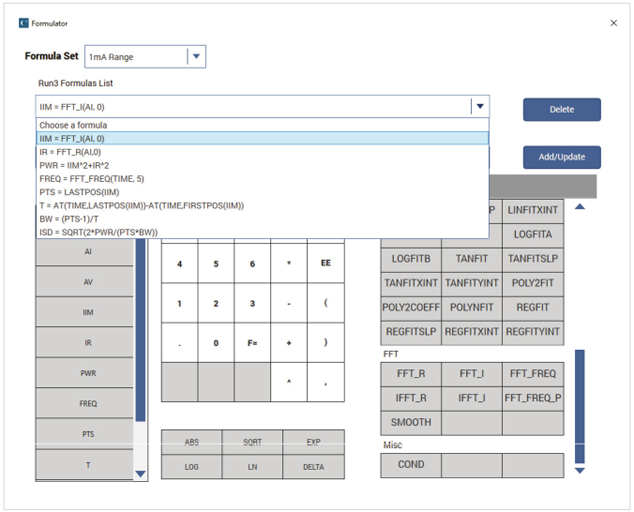The width and height of the screenshot is (634, 512).
Task: Click keypad digit 6
Action: click(252, 263)
